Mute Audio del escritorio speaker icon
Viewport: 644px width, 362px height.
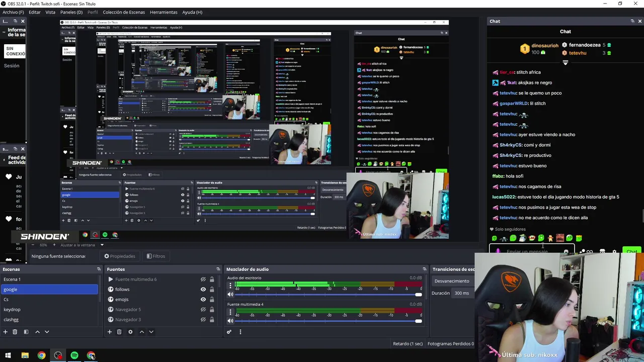pos(230,295)
